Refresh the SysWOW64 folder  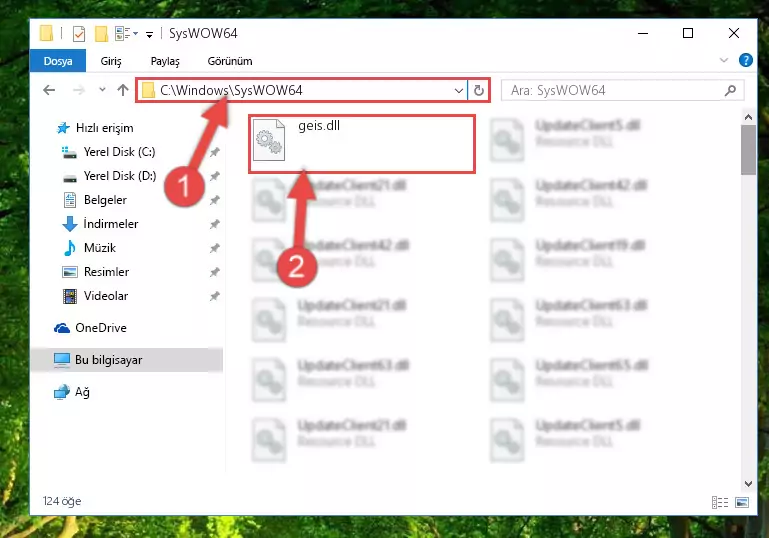click(479, 90)
